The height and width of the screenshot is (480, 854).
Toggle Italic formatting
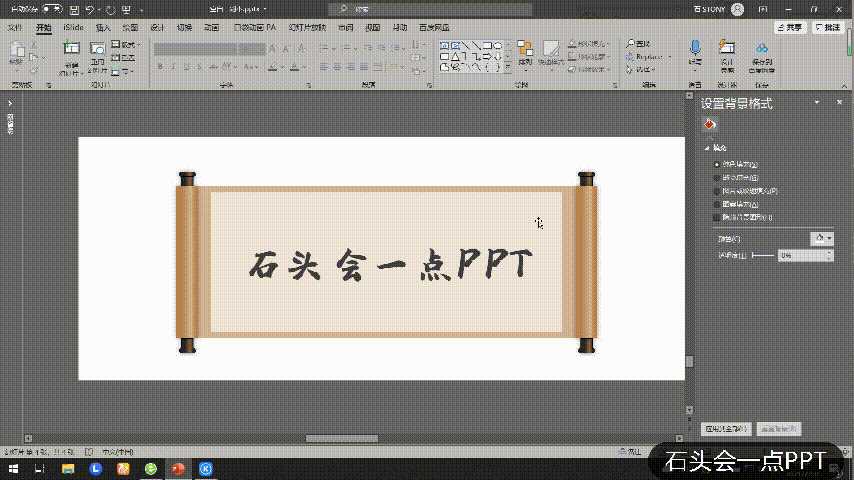click(173, 66)
